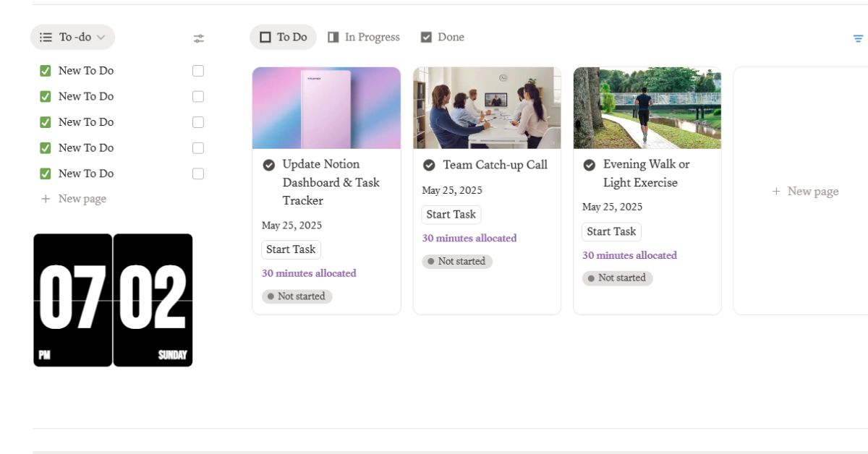The height and width of the screenshot is (454, 868).
Task: Click the half-filled icon beside In Progress
Action: (x=333, y=36)
